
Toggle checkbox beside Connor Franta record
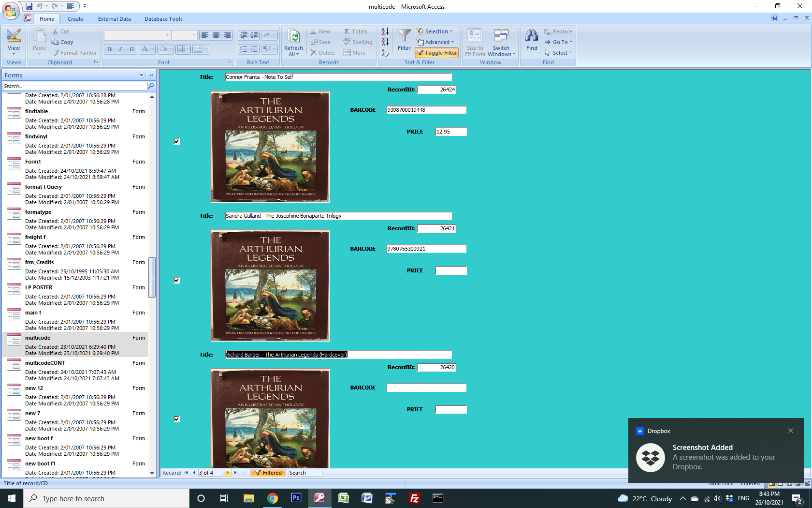[176, 142]
